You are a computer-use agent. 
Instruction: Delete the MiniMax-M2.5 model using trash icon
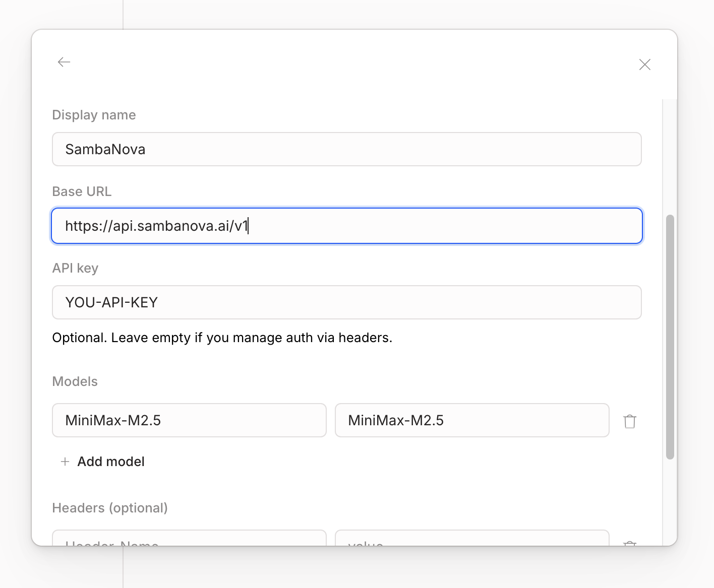(629, 421)
